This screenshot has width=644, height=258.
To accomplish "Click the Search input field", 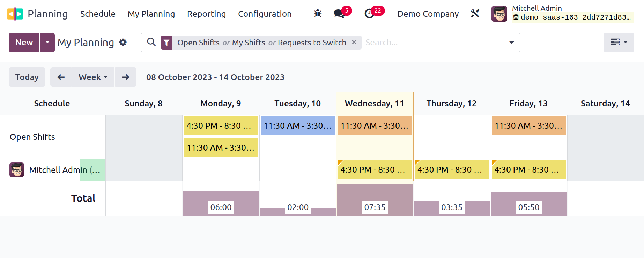I will coord(432,43).
